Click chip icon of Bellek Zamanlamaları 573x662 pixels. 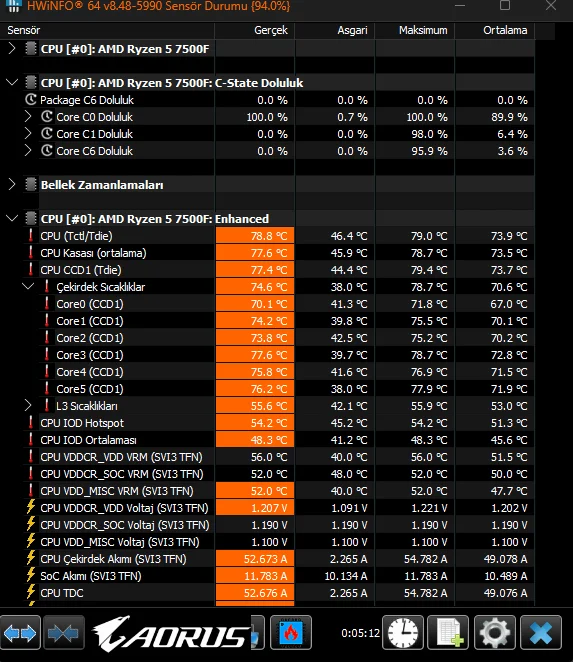tap(31, 184)
